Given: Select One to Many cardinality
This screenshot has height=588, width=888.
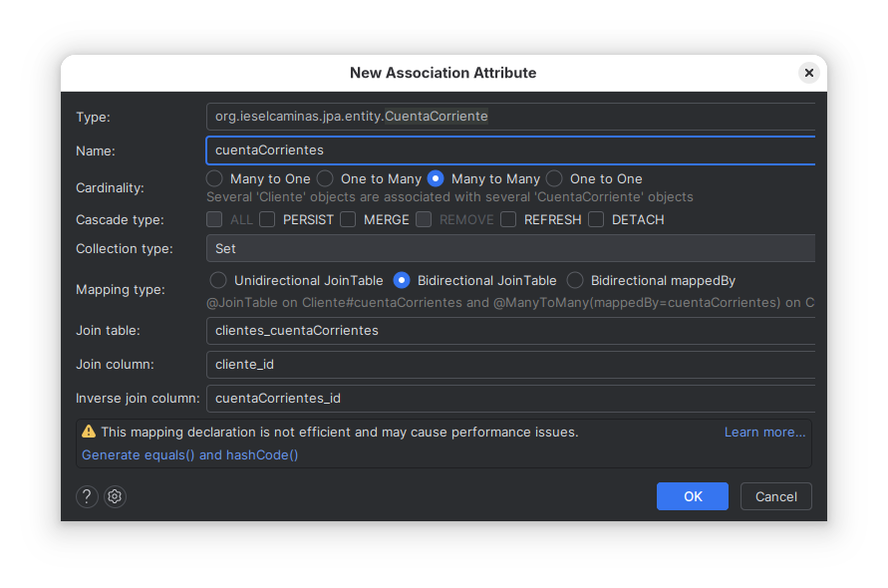Looking at the screenshot, I should [326, 178].
